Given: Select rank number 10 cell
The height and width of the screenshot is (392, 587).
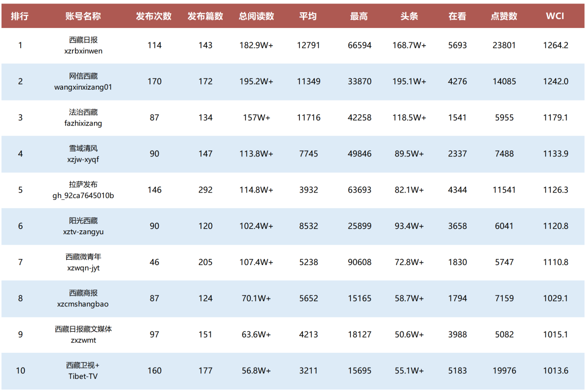Looking at the screenshot, I should point(20,371).
